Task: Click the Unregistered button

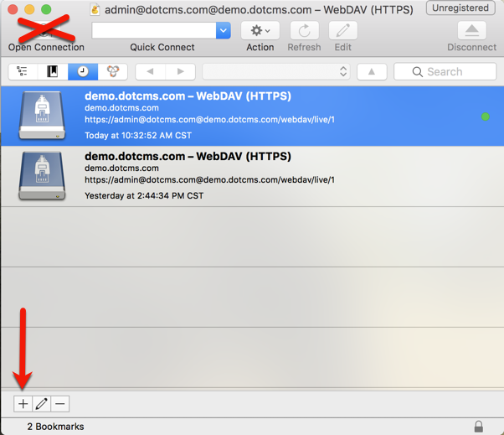Action: pos(460,8)
